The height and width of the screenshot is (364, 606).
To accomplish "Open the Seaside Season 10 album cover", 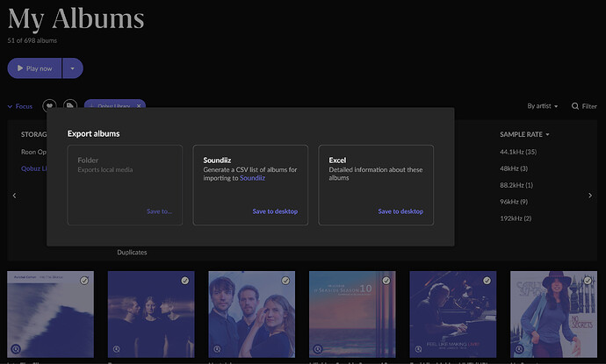I will (x=352, y=314).
